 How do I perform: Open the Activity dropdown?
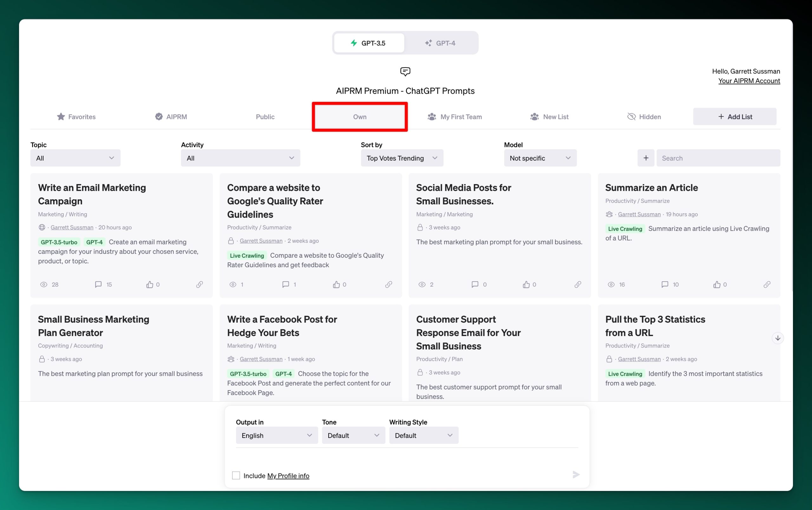(240, 158)
